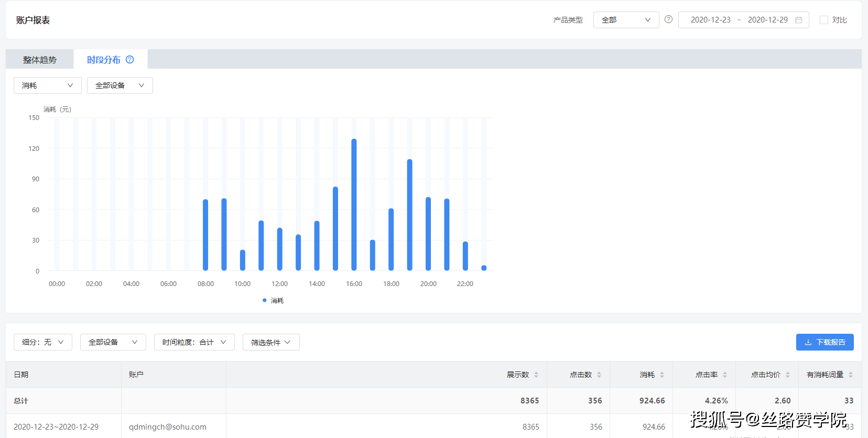Click the help icon next to 产品类型 dropdown
Viewport: 868px width, 438px height.
[x=668, y=19]
